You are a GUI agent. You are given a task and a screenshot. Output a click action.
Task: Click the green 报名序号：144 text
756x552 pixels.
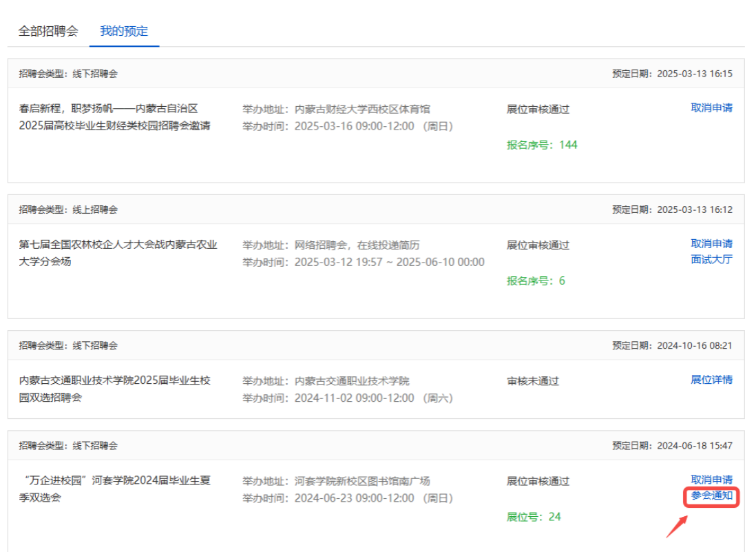[542, 145]
